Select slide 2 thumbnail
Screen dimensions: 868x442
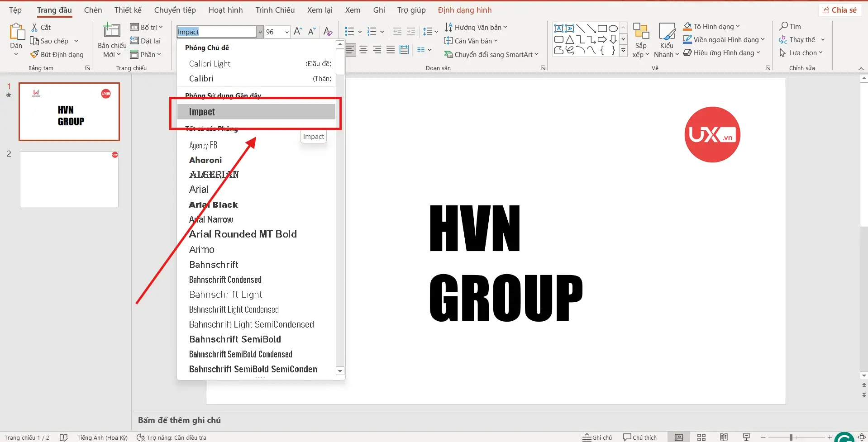(69, 179)
